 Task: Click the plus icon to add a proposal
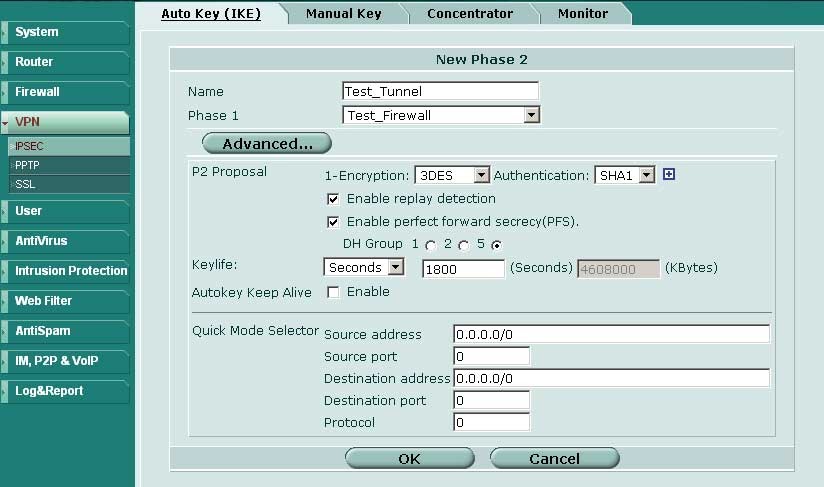pyautogui.click(x=668, y=174)
